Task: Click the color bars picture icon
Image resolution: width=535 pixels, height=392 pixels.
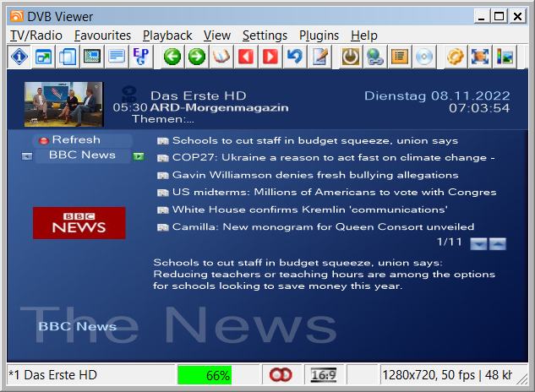Action: pos(505,57)
